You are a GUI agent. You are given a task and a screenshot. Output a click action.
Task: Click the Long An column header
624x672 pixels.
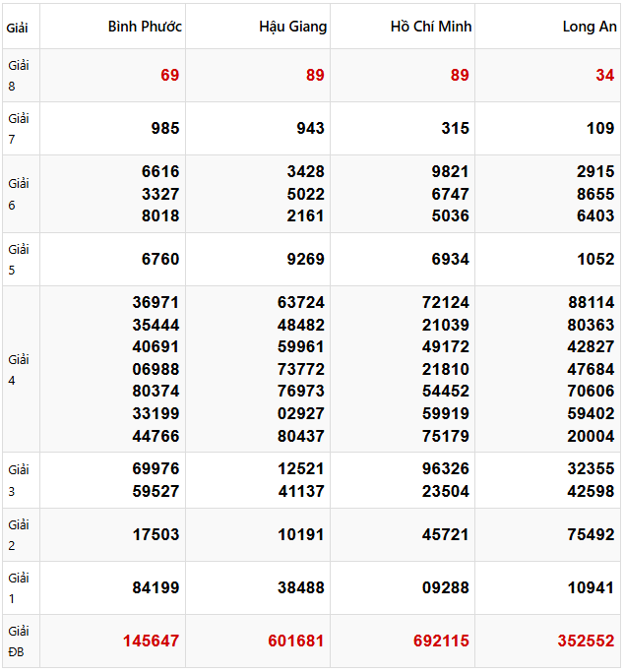[x=590, y=27]
